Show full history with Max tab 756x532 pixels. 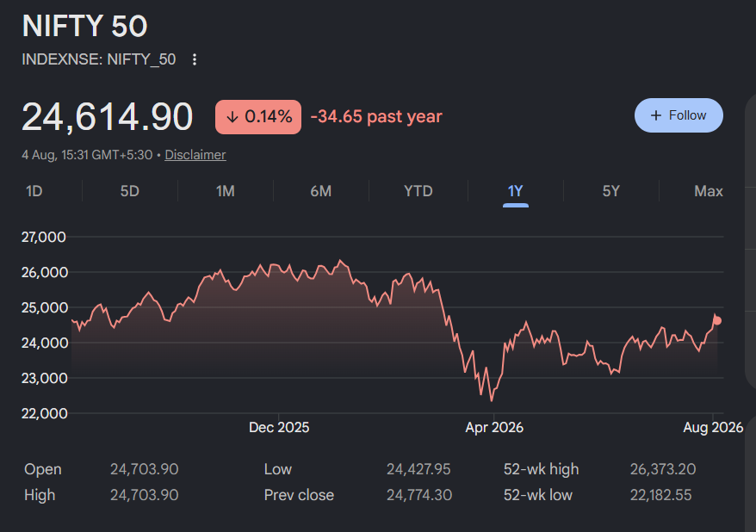[709, 191]
